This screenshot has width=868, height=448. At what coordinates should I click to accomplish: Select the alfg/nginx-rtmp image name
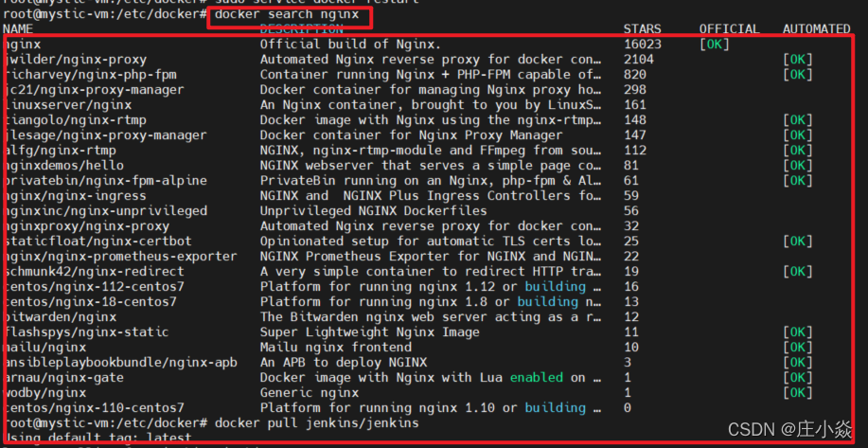click(60, 150)
